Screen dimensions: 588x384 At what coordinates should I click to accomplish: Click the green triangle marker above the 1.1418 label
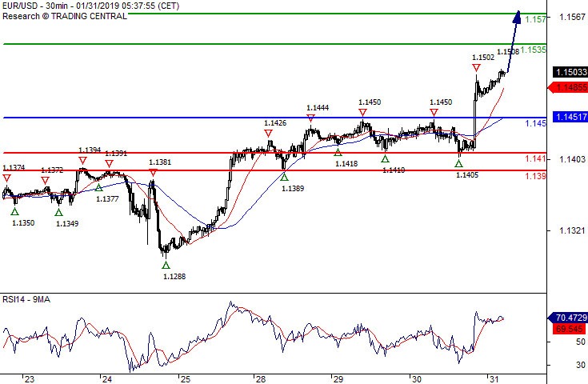click(338, 152)
